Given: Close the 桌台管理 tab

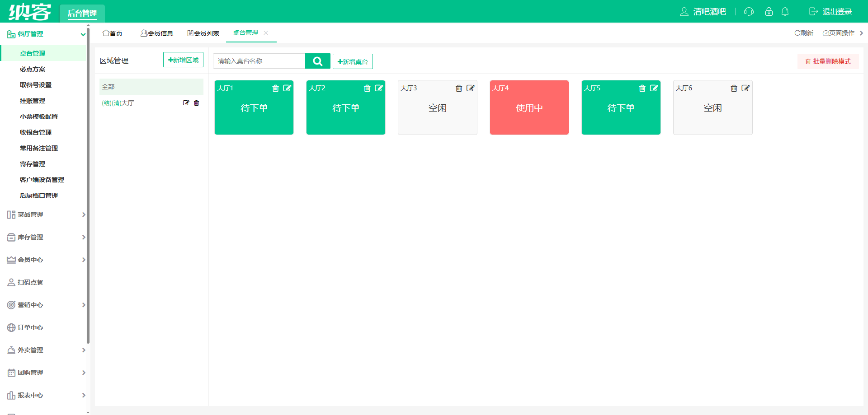Looking at the screenshot, I should pyautogui.click(x=266, y=33).
